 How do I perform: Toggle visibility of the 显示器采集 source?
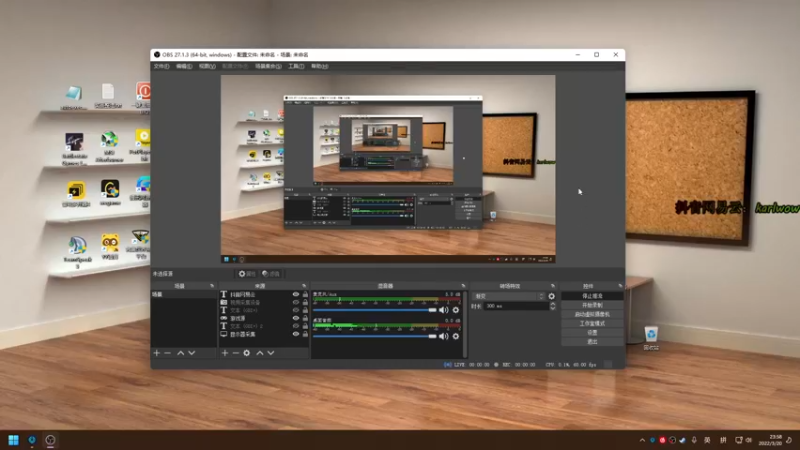(295, 334)
